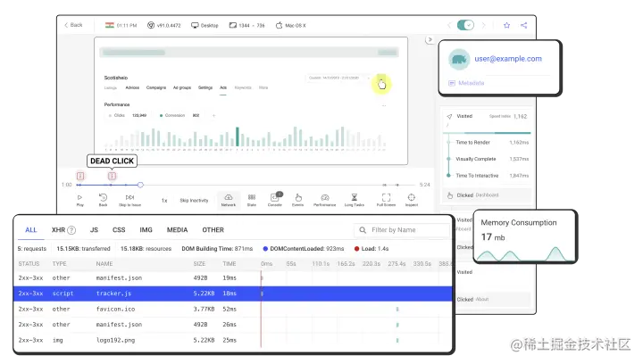Toggle Skip Inactivity

194,201
